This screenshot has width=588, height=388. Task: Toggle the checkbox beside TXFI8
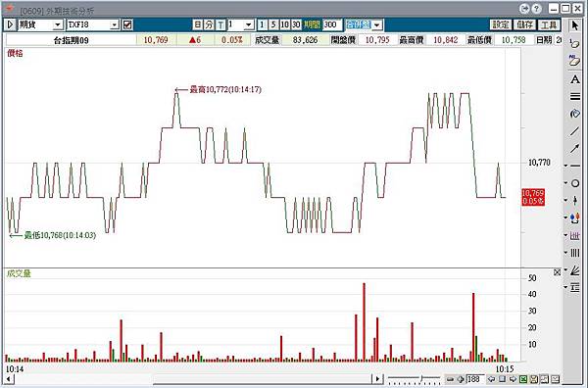127,24
